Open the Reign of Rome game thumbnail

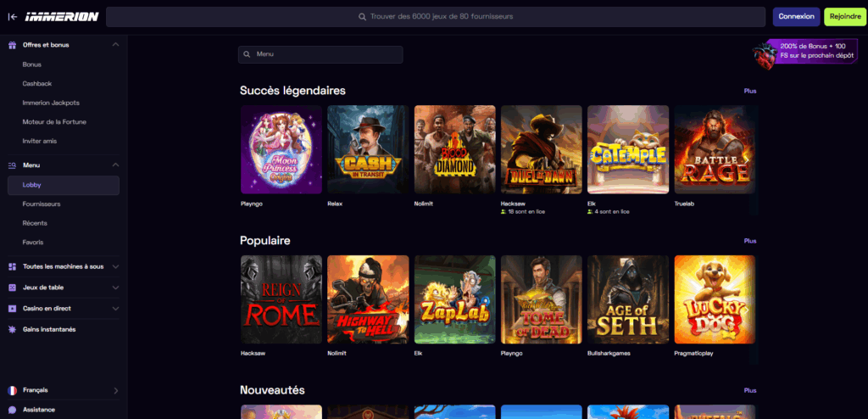click(x=281, y=300)
